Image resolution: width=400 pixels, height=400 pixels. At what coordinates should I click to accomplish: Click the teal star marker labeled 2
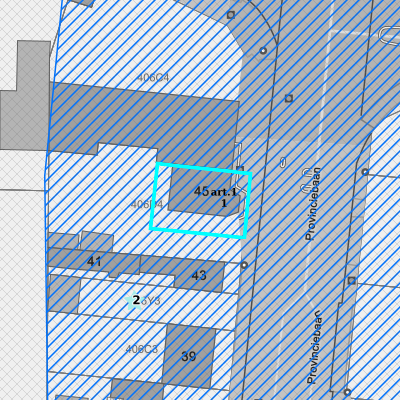click(x=134, y=301)
